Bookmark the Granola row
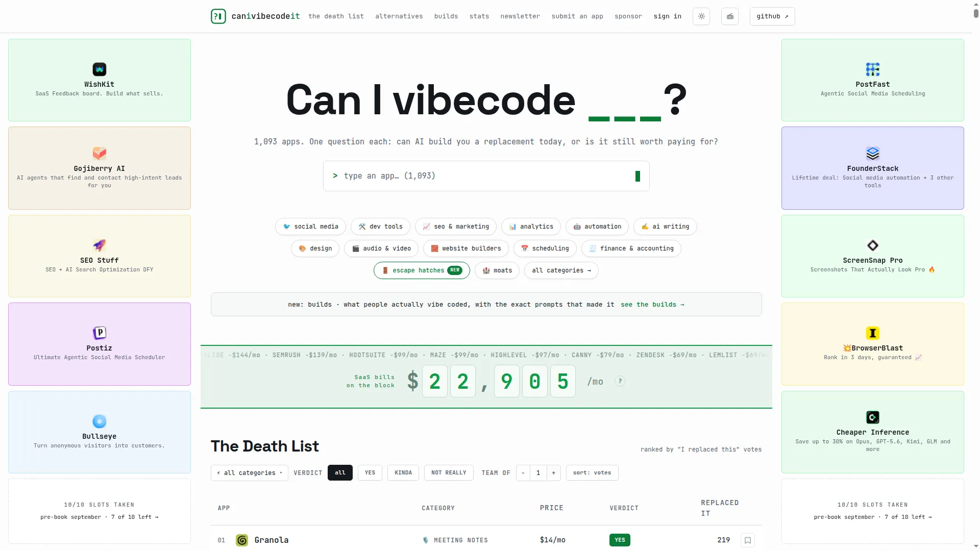 [x=748, y=540]
